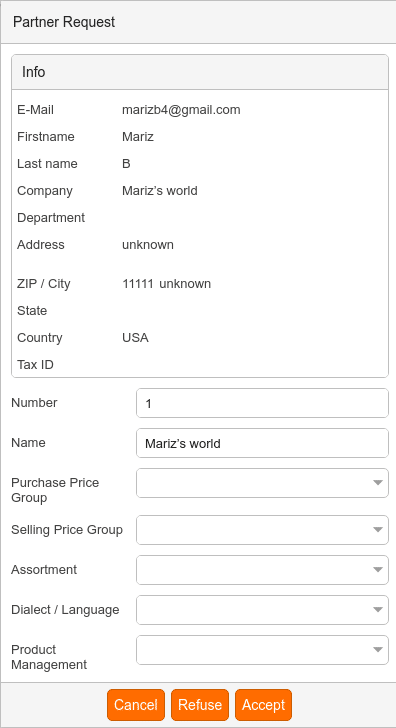The width and height of the screenshot is (396, 728).
Task: Refuse the partner request
Action: [x=200, y=705]
